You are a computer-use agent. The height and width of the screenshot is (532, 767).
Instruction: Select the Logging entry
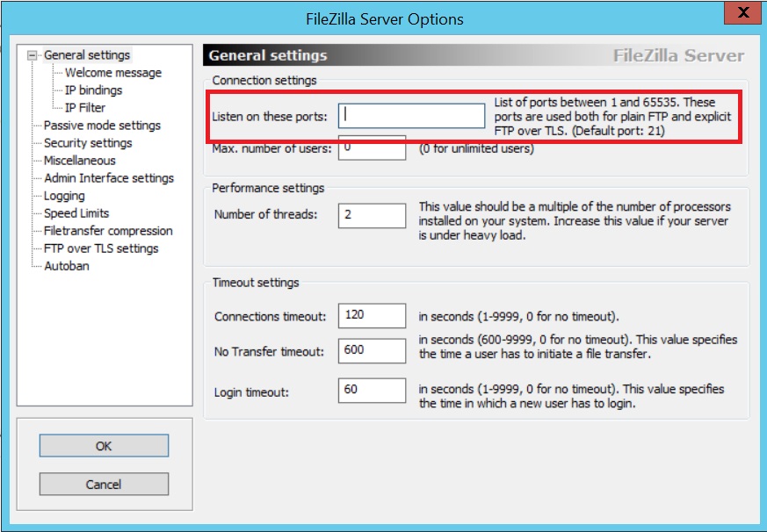64,196
